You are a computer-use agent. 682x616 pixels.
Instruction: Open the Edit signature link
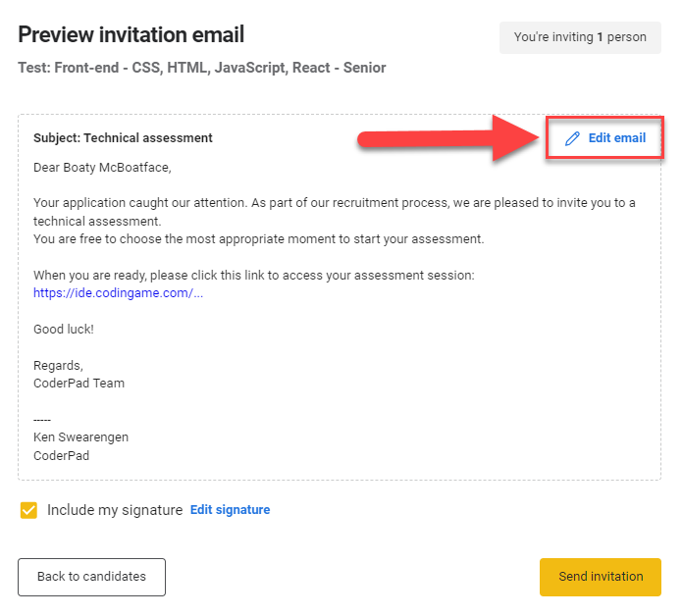click(x=230, y=510)
